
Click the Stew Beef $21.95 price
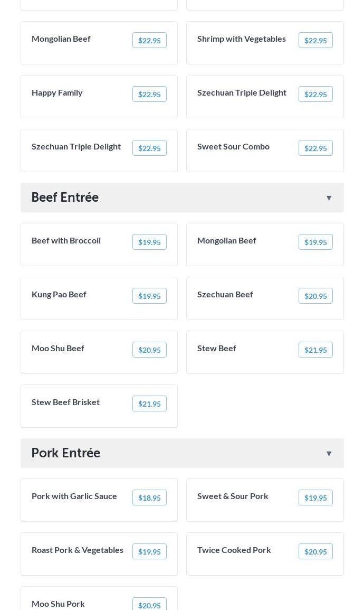pos(315,350)
